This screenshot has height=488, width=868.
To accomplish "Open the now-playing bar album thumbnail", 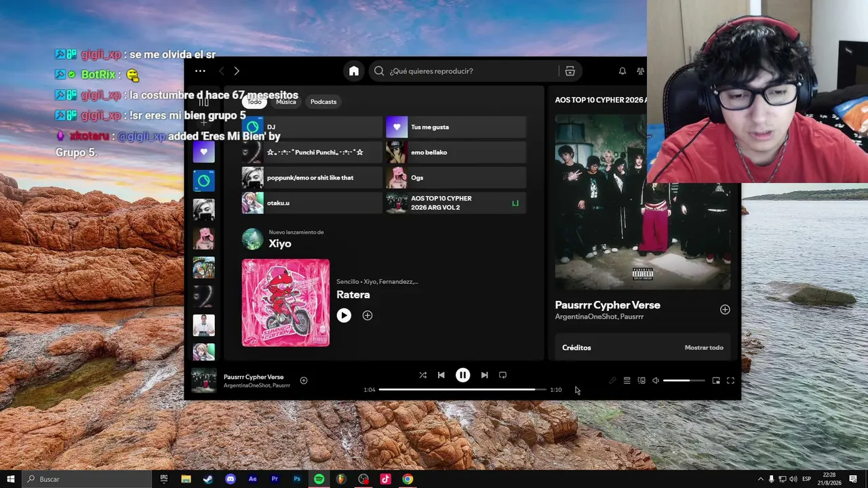I will click(203, 380).
